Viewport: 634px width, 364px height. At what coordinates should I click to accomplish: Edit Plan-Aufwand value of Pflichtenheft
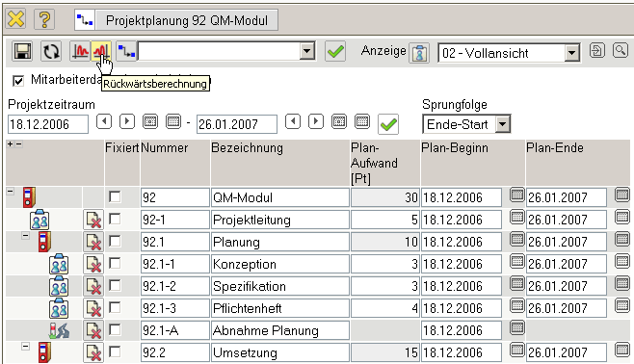click(x=385, y=309)
